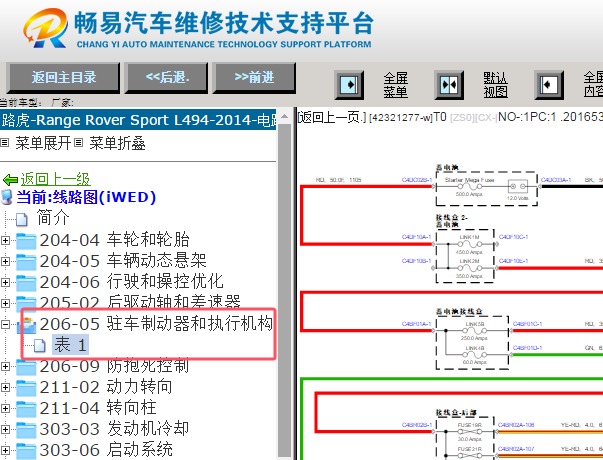
Task: Collapse the 206-05 驻车制动器和执行机构 node
Action: point(5,325)
